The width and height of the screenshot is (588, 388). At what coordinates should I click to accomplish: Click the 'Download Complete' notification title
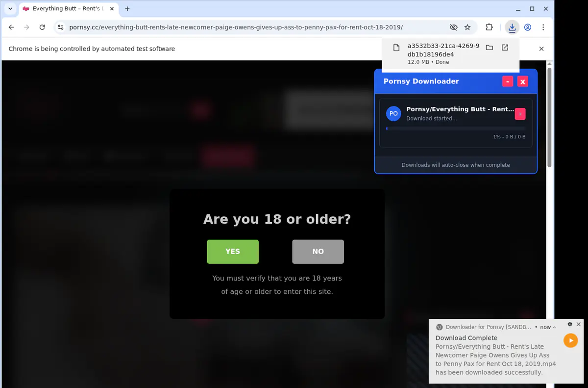click(466, 338)
